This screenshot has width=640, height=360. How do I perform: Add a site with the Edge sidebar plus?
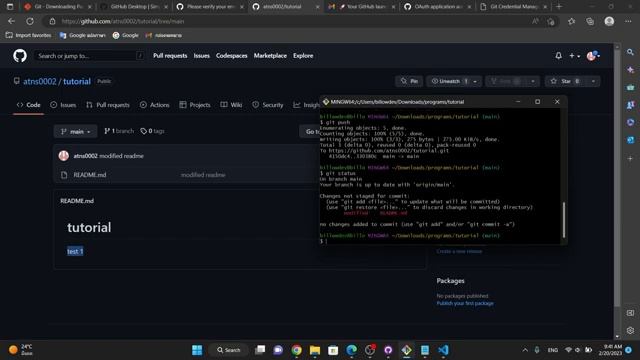pos(630,158)
